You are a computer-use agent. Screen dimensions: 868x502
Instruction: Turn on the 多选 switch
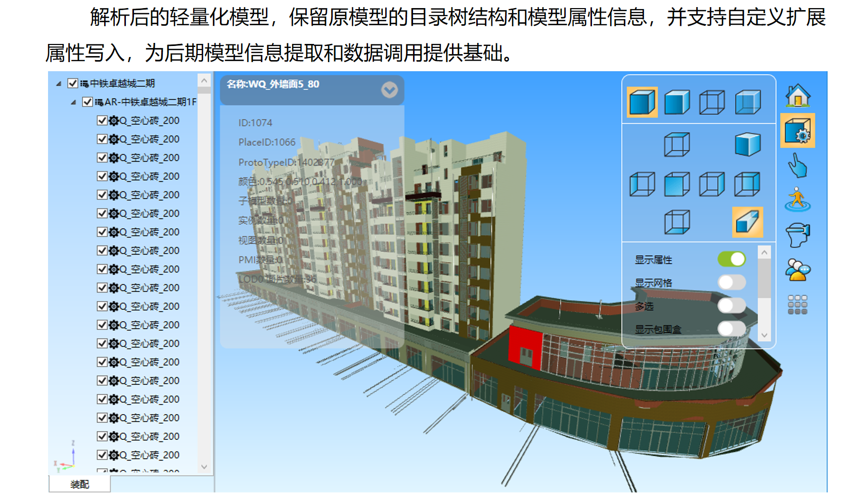tap(731, 305)
